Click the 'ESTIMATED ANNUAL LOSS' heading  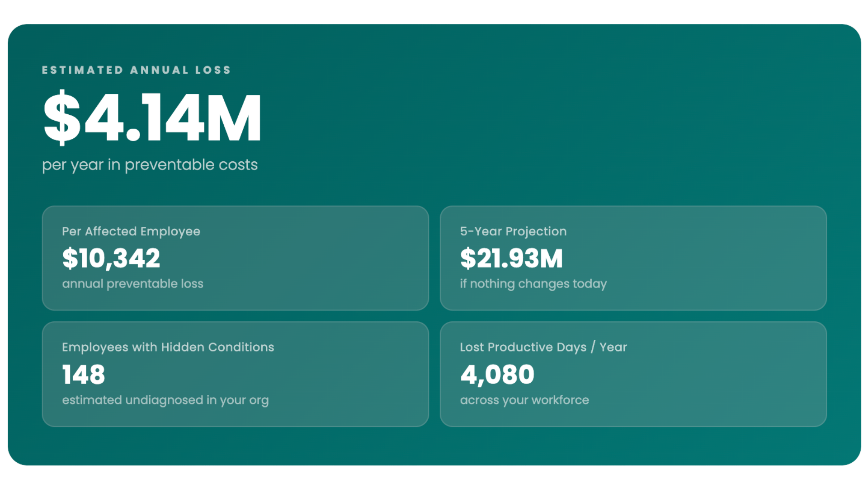click(x=136, y=70)
